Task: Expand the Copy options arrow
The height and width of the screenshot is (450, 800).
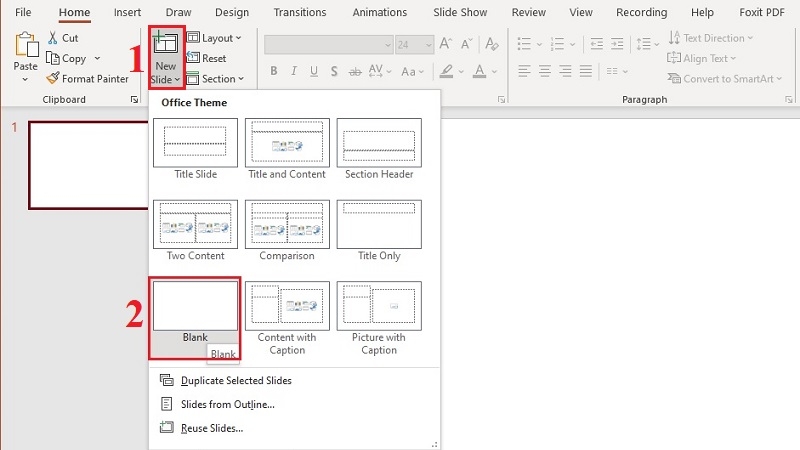Action: tap(97, 58)
